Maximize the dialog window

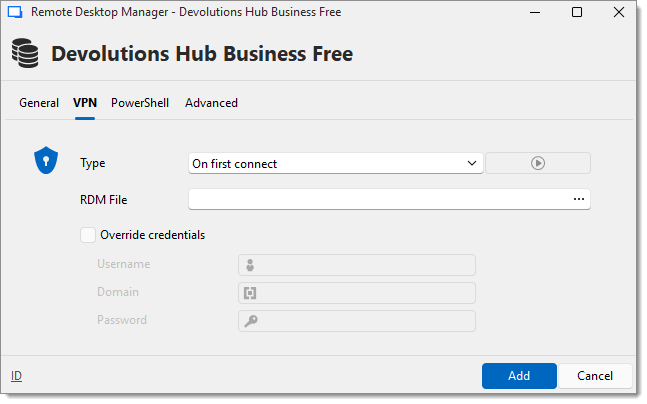click(x=577, y=13)
